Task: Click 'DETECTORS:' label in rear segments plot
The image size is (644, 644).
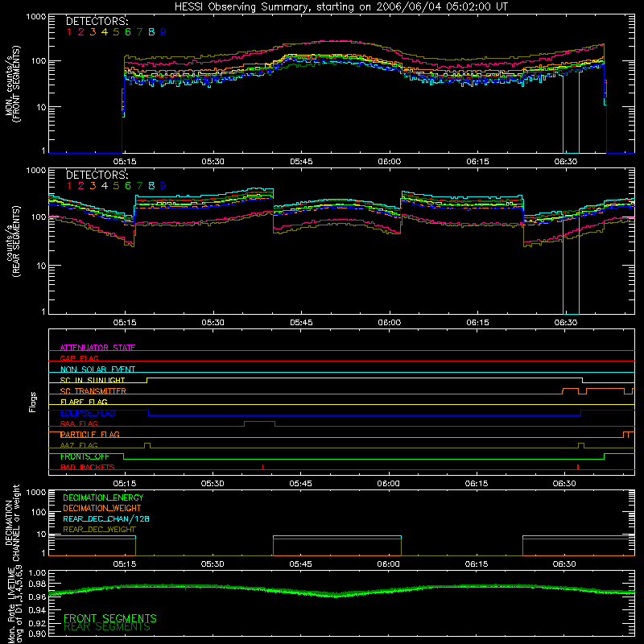Action: [x=97, y=175]
